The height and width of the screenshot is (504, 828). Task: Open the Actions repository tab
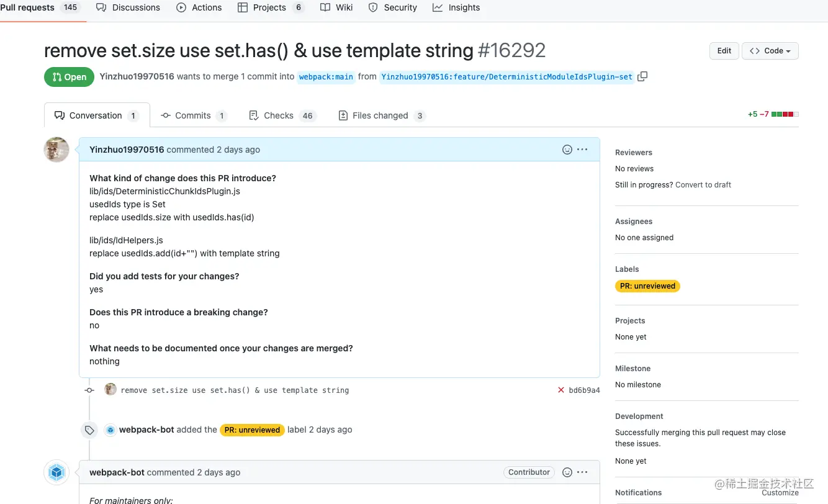tap(199, 7)
